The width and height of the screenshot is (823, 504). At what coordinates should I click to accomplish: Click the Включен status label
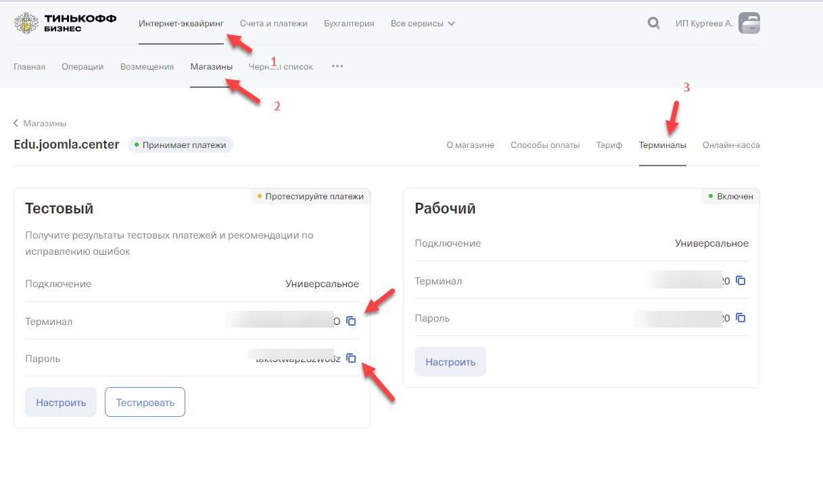coord(731,197)
